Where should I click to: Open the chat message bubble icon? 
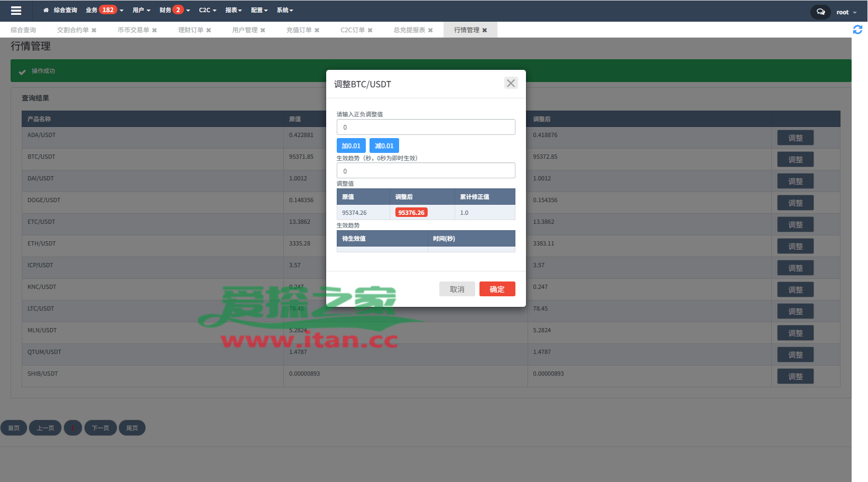point(820,12)
